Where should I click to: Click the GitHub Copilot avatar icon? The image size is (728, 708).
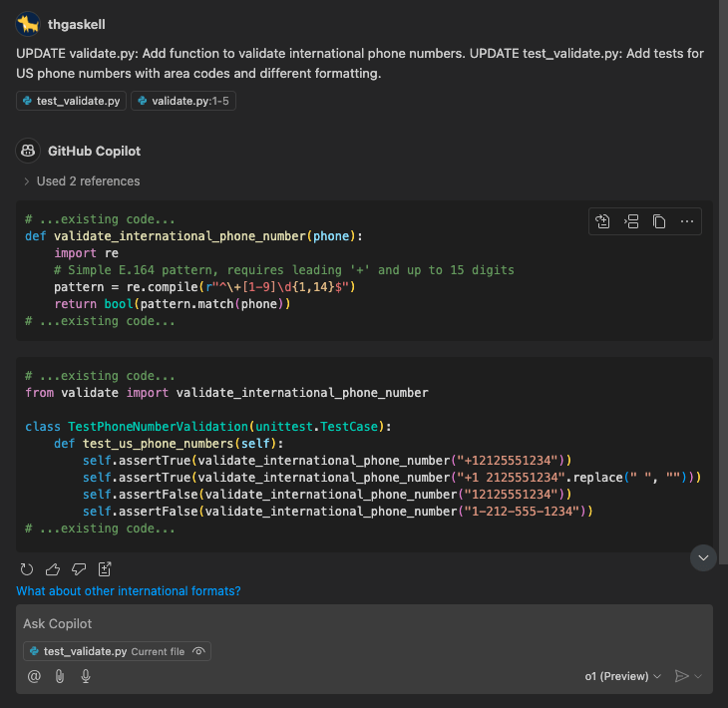pyautogui.click(x=27, y=151)
